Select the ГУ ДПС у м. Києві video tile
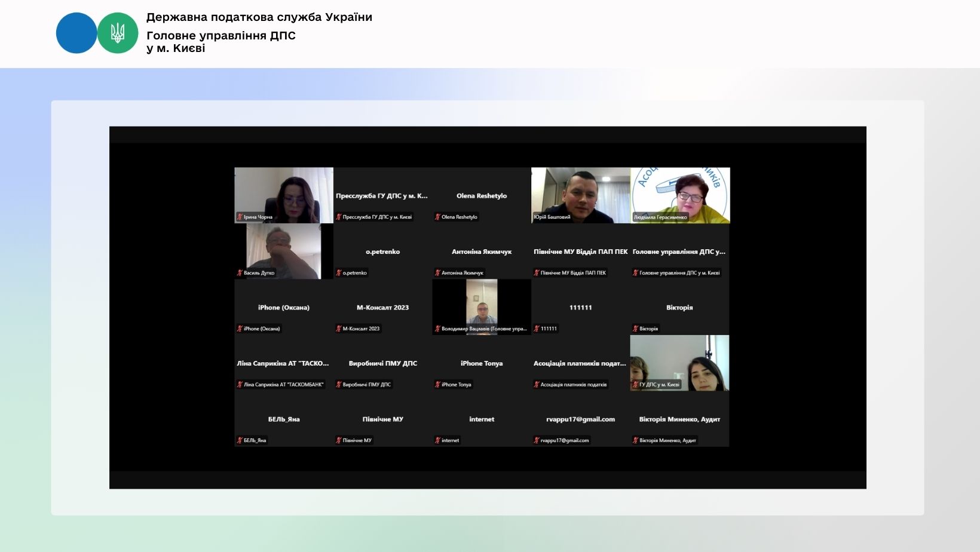The height and width of the screenshot is (552, 980). [x=680, y=363]
